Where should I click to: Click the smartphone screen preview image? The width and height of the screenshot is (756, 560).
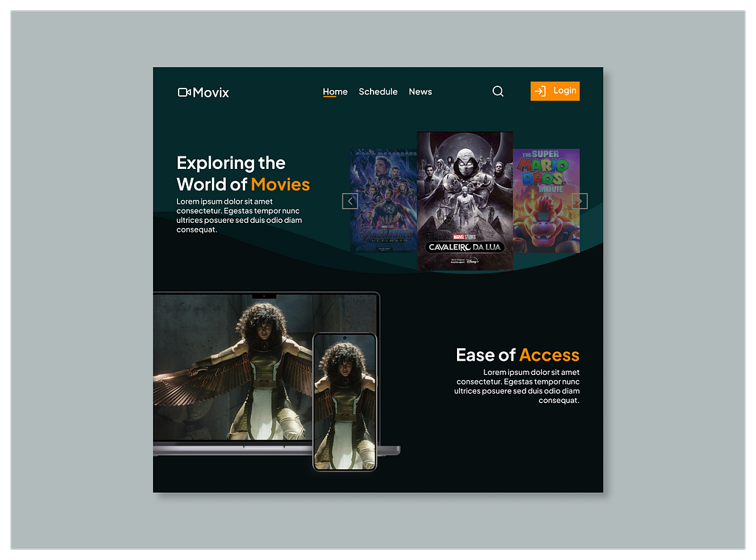point(344,406)
